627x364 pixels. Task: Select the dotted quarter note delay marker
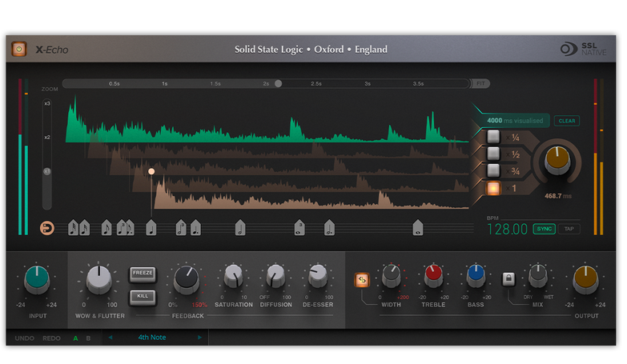click(195, 228)
